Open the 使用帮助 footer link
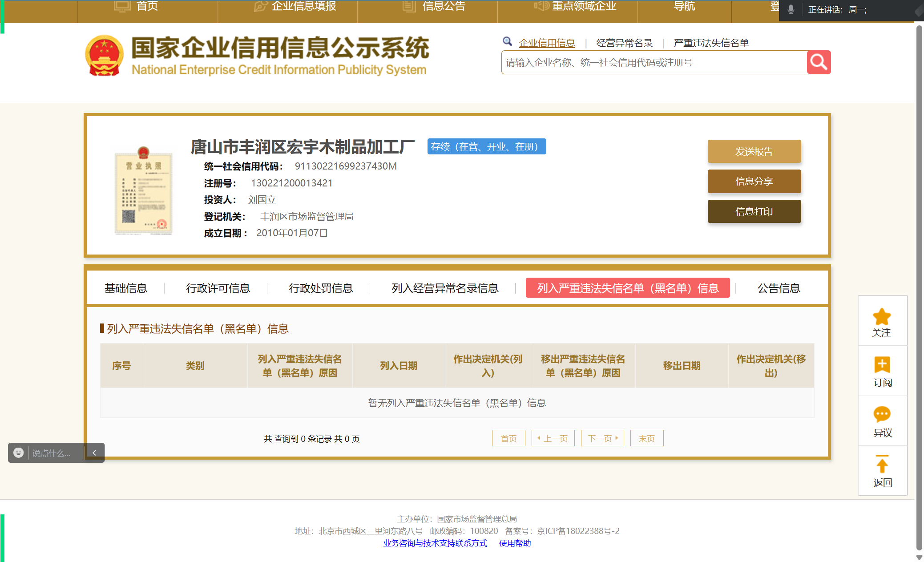Image resolution: width=924 pixels, height=562 pixels. click(x=515, y=543)
